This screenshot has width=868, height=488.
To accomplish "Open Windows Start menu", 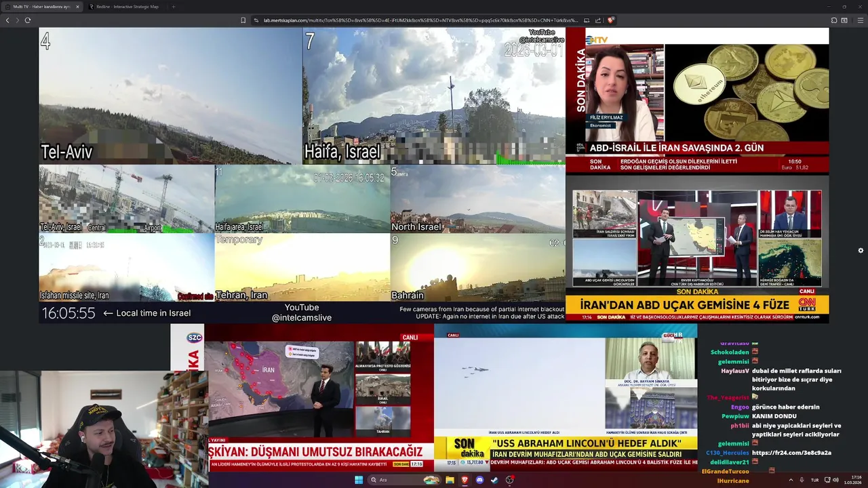I will tap(359, 480).
